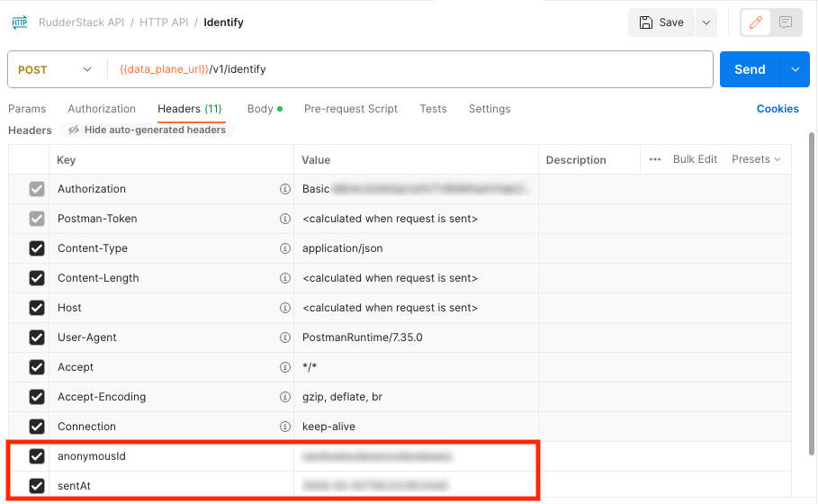Expand the Send button dropdown arrow
This screenshot has width=818, height=504.
[x=795, y=69]
